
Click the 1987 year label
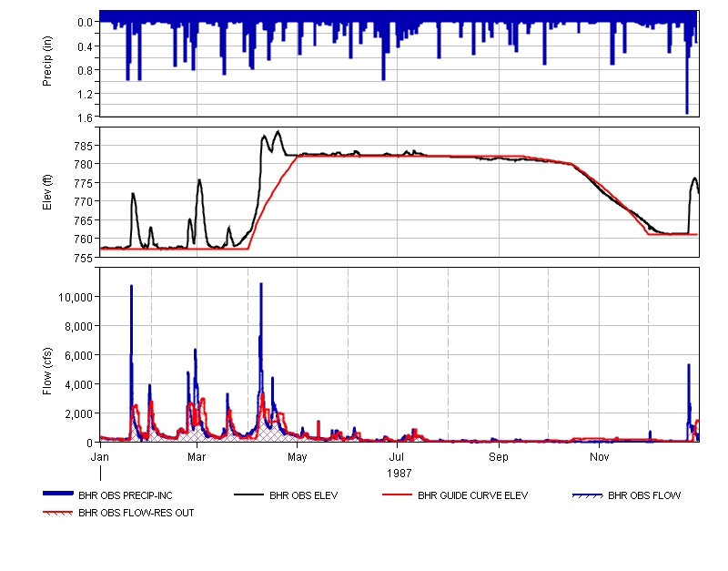[399, 474]
